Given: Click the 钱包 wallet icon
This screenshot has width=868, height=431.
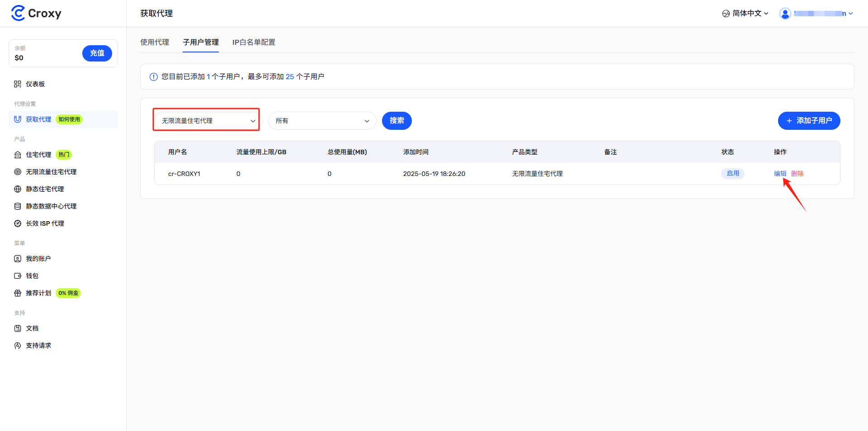Looking at the screenshot, I should tap(18, 276).
